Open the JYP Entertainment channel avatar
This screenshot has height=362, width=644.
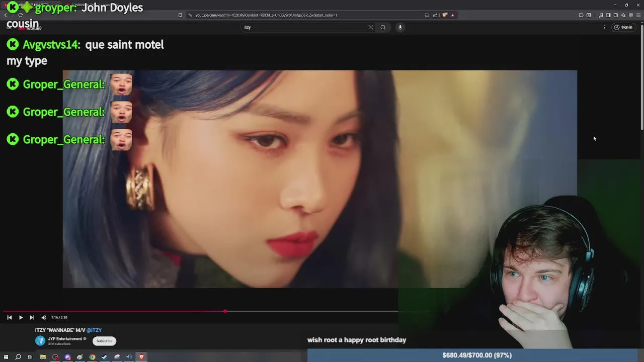[x=40, y=341]
